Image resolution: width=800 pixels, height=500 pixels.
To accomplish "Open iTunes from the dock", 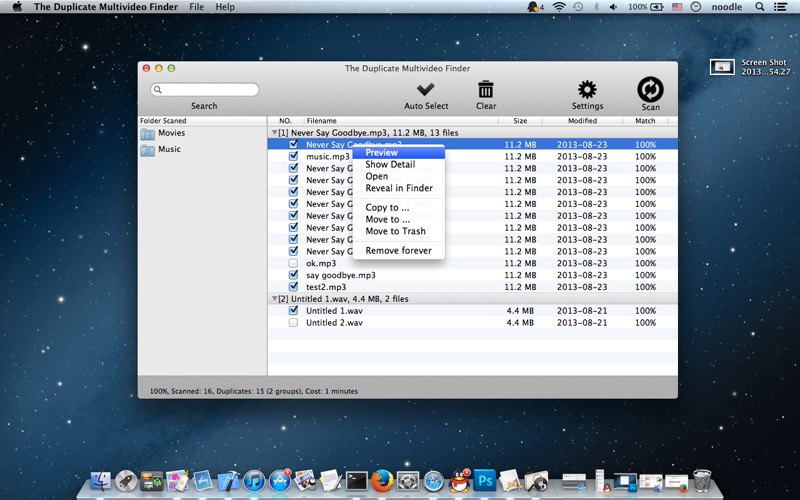I will [254, 481].
